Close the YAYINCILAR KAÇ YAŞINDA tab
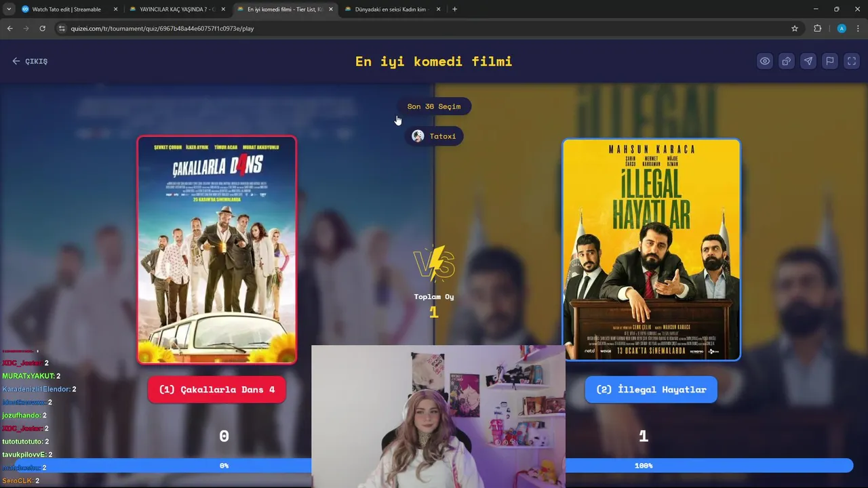The image size is (868, 488). point(223,9)
